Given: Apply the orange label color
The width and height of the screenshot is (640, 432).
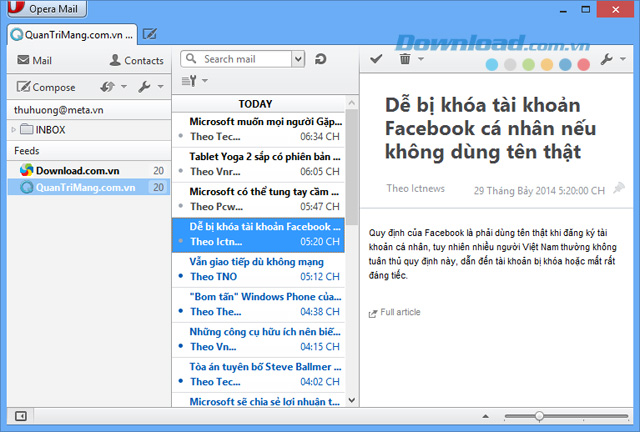Looking at the screenshot, I should coord(547,65).
